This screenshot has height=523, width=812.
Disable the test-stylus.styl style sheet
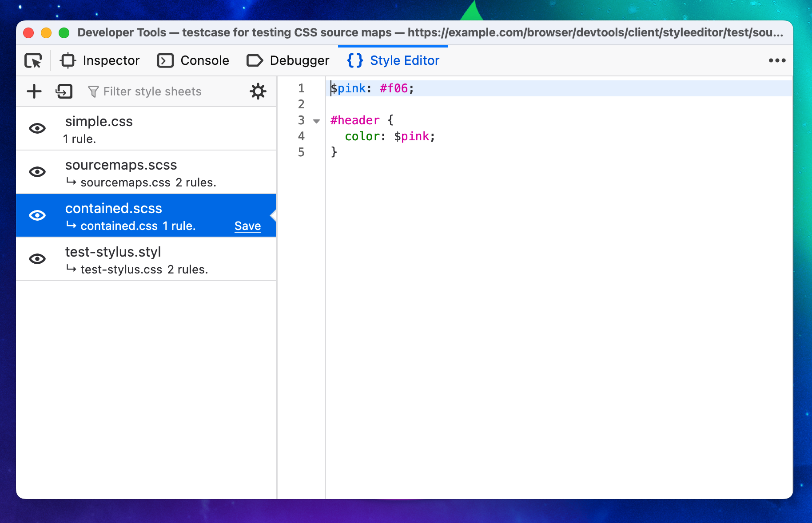pos(38,259)
